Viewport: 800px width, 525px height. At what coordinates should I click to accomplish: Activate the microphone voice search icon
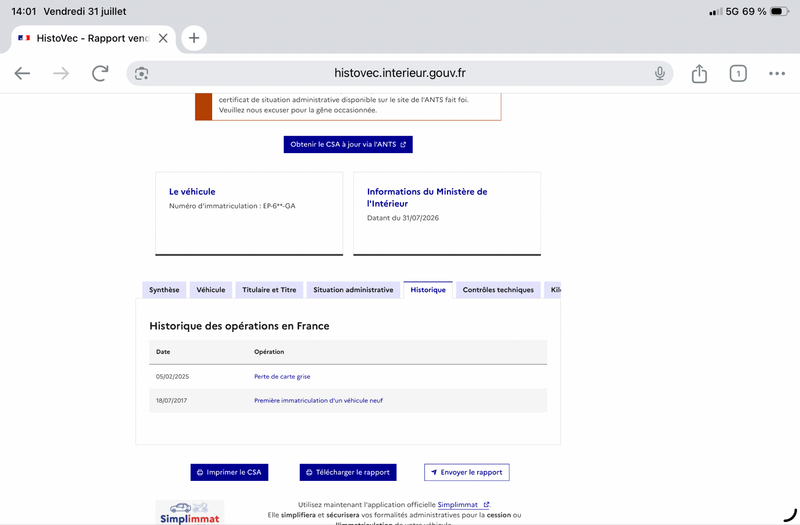click(x=660, y=73)
